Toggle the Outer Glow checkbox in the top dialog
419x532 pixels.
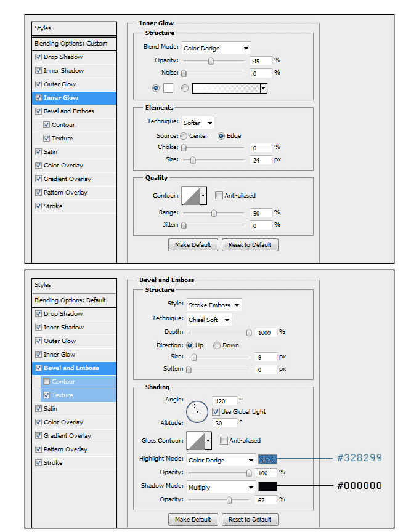pyautogui.click(x=38, y=84)
